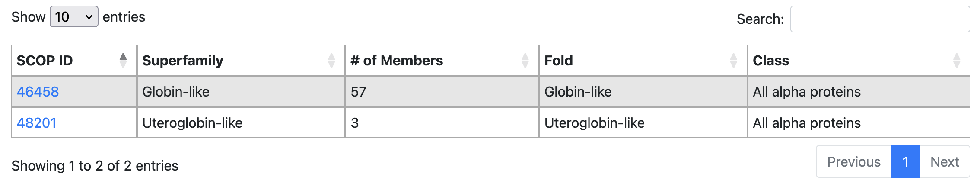
Task: Open the entries count dropdown
Action: click(x=74, y=17)
